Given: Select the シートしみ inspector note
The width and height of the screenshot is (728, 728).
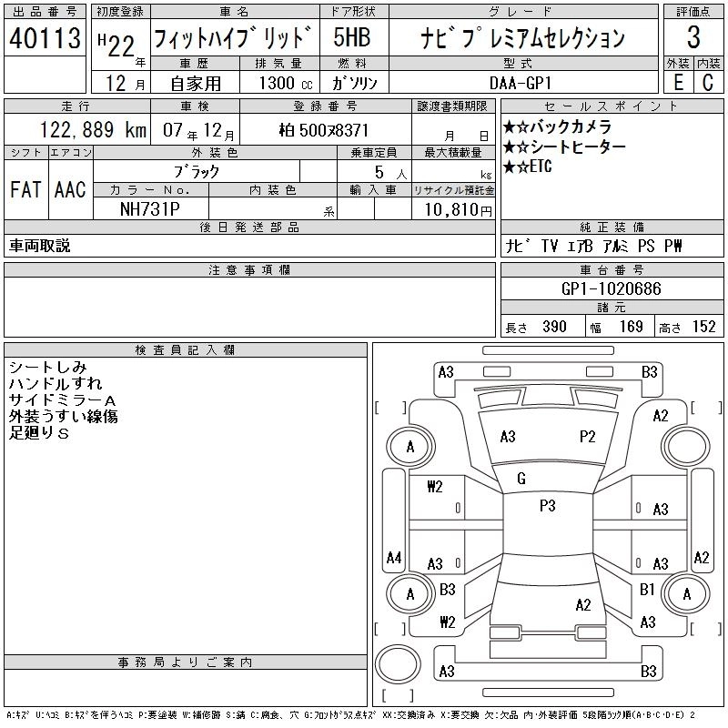Looking at the screenshot, I should 47,367.
